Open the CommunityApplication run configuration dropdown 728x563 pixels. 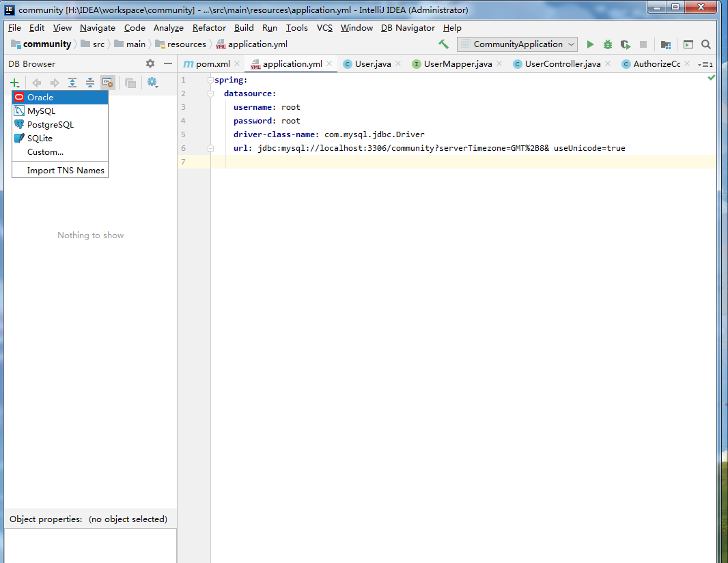517,44
